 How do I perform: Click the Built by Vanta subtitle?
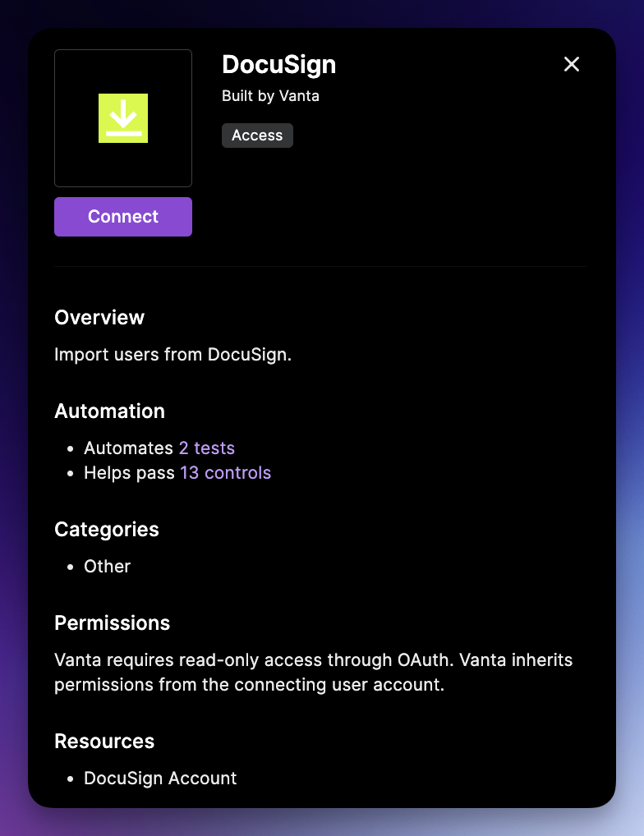click(271, 96)
